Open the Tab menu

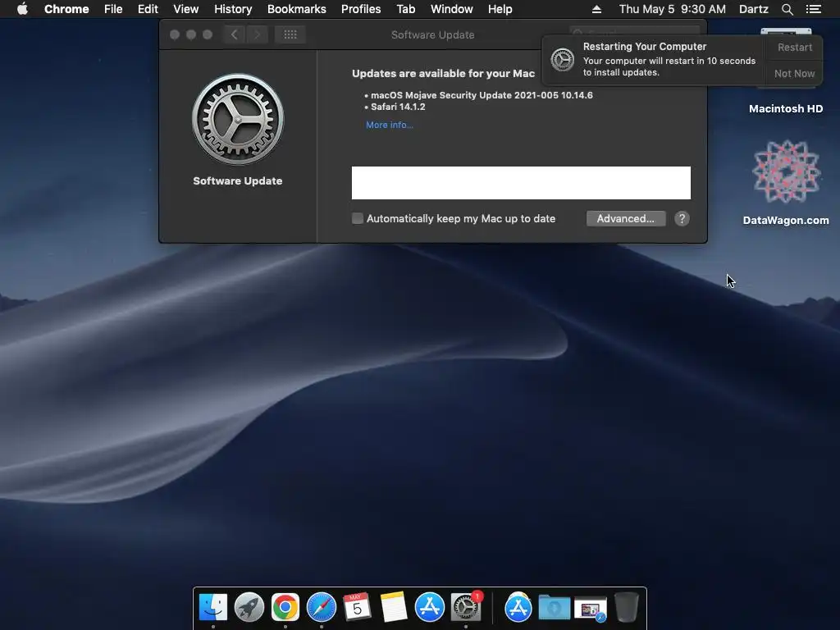(x=405, y=9)
